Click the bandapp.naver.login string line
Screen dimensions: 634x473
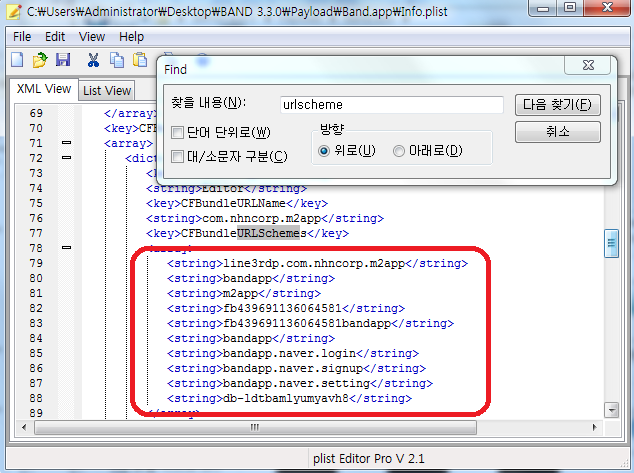point(293,353)
